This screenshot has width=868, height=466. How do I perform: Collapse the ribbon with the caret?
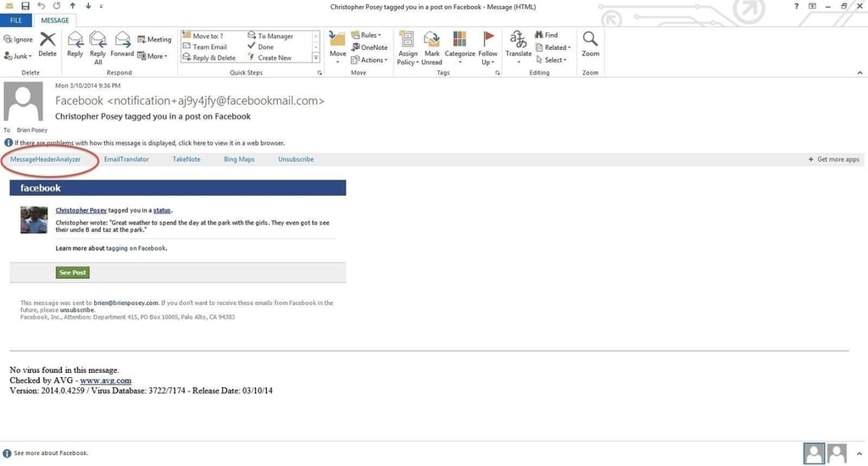pos(860,73)
